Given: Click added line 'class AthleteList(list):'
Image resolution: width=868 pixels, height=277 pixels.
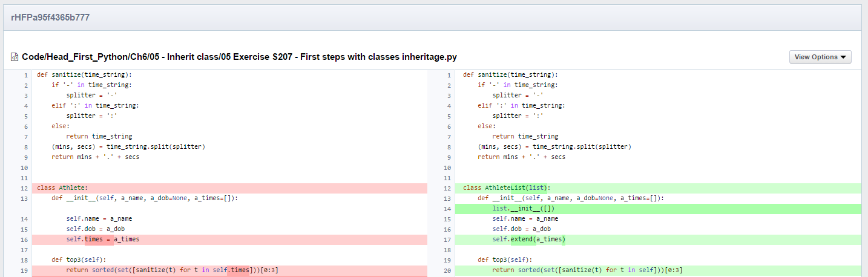Looking at the screenshot, I should pyautogui.click(x=658, y=188).
